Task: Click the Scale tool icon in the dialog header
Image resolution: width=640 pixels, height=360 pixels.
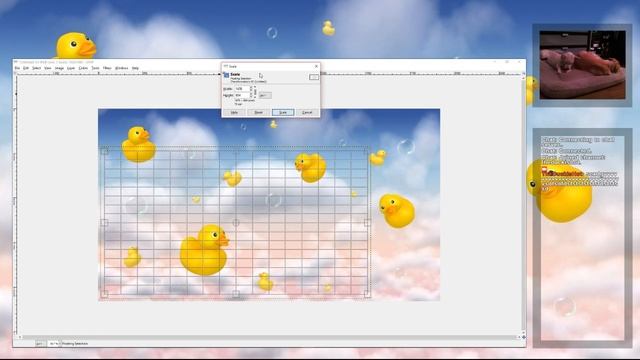Action: (x=226, y=75)
